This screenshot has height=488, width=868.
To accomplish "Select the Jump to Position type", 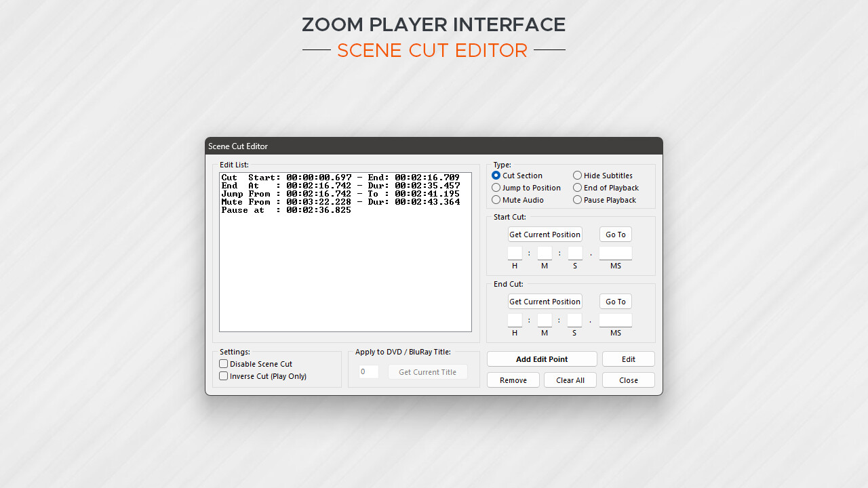I will pos(496,188).
